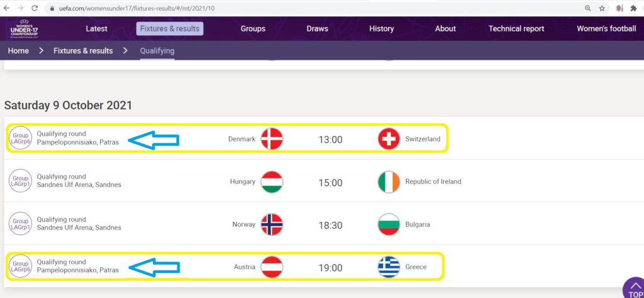
Task: Select Fixtures & results navigation tab
Action: coord(170,29)
